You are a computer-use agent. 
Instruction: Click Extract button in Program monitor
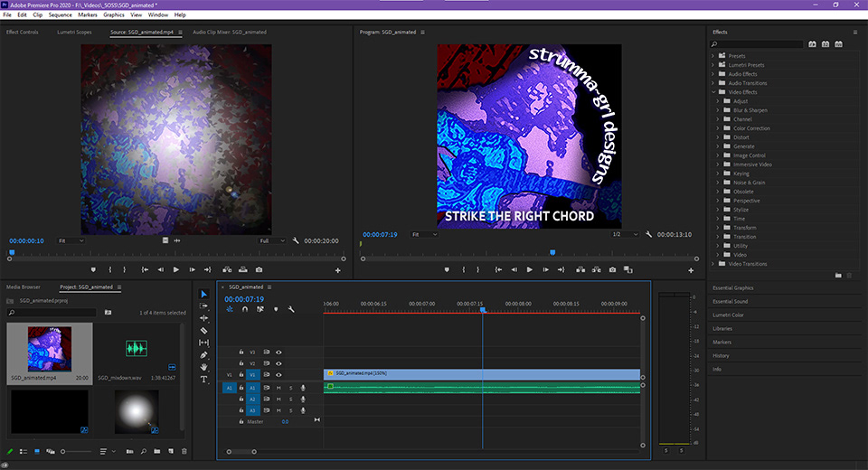[x=596, y=269]
